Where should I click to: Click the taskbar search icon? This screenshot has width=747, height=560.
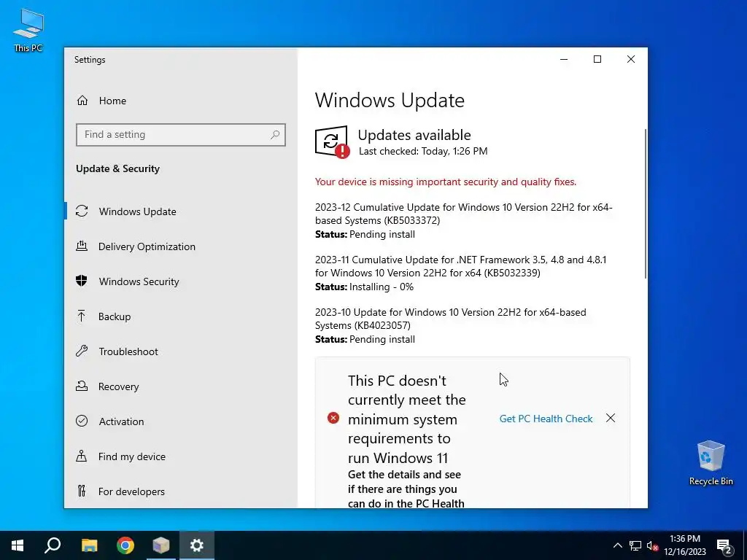[x=53, y=545]
